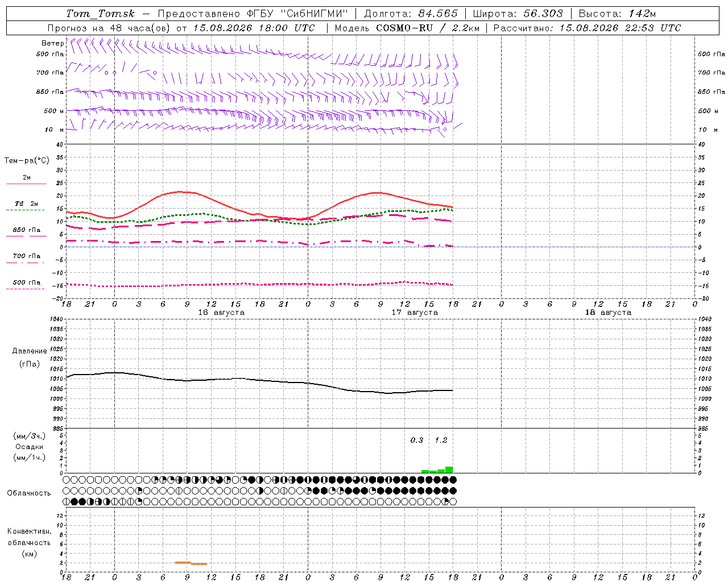Select the Tom_Tomsk station title

click(x=101, y=14)
